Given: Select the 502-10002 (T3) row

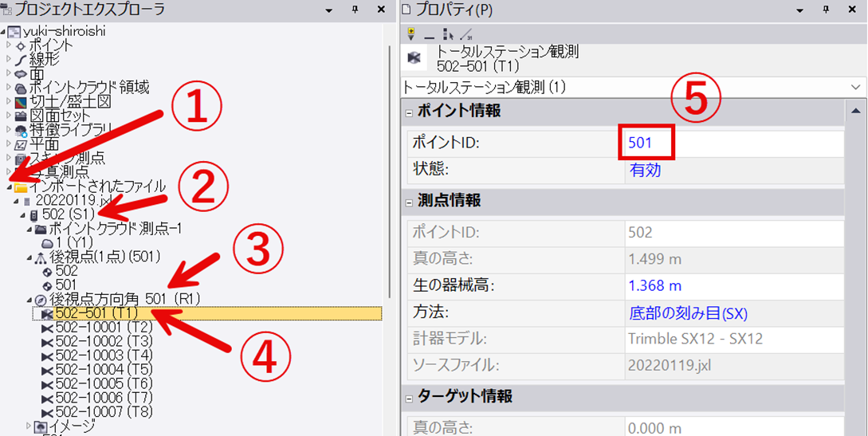Looking at the screenshot, I should 104,340.
